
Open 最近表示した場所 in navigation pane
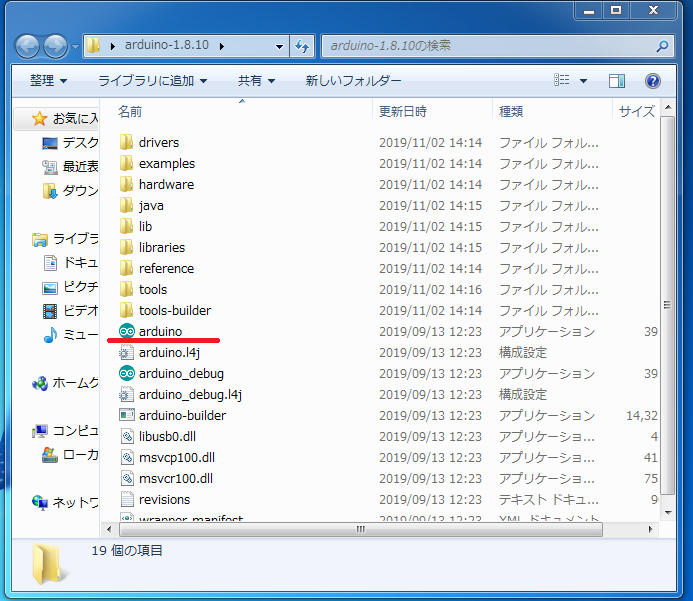[70, 167]
